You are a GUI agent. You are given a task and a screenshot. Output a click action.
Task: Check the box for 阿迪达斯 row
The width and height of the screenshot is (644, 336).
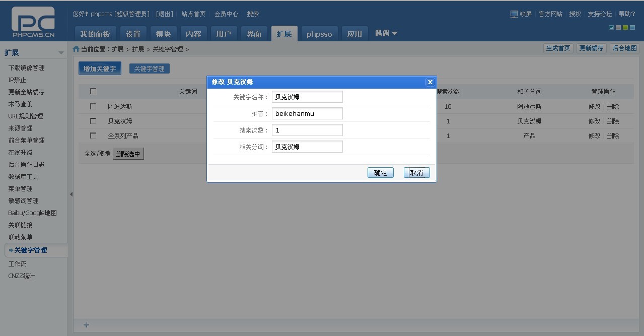93,106
